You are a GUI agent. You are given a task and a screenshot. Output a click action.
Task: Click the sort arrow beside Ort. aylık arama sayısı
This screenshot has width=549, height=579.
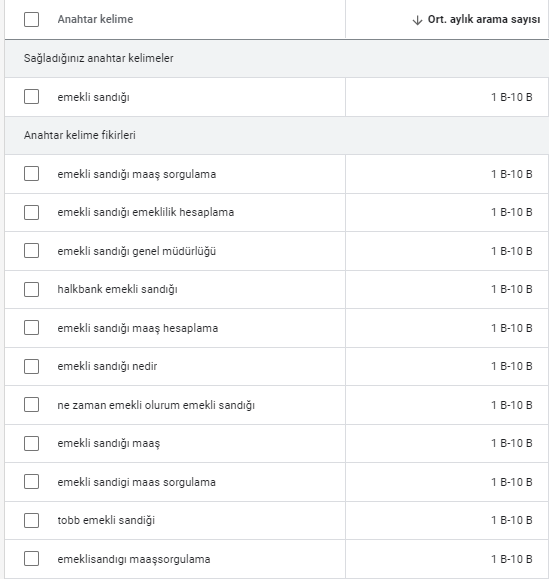(417, 20)
